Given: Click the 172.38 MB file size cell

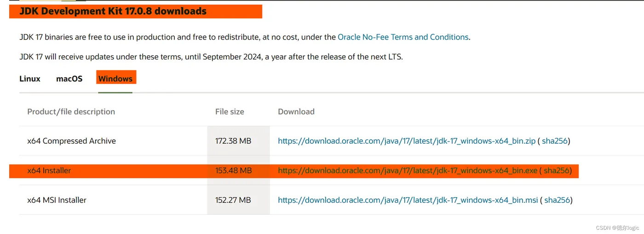Looking at the screenshot, I should [233, 141].
